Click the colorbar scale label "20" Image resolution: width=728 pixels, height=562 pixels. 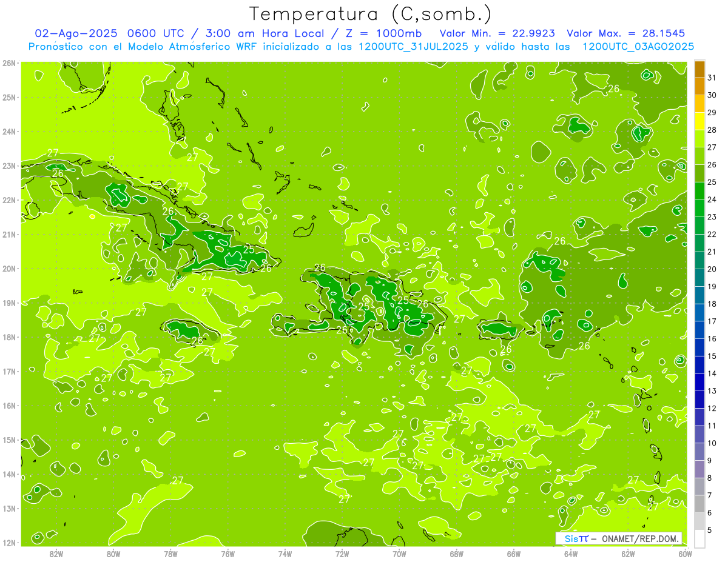click(x=712, y=269)
